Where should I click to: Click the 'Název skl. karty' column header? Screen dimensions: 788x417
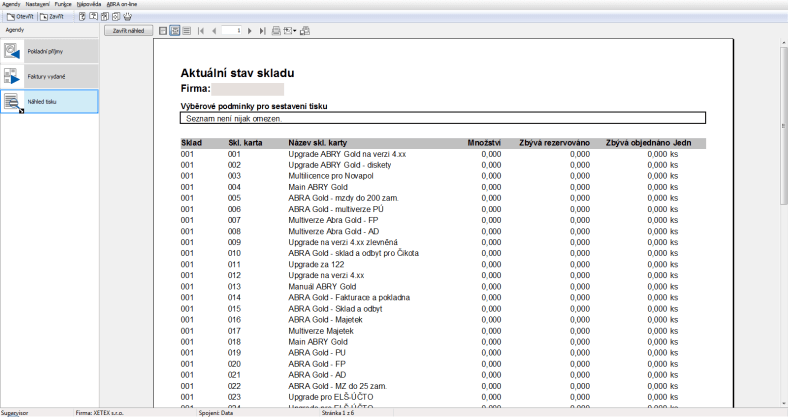[x=317, y=143]
